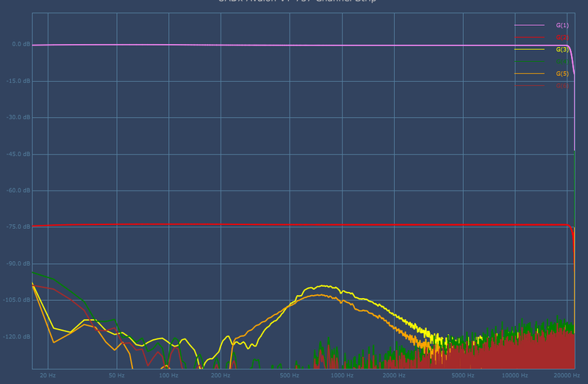Click the 500 Hz frequency label
This screenshot has width=588, height=384.
[x=290, y=375]
